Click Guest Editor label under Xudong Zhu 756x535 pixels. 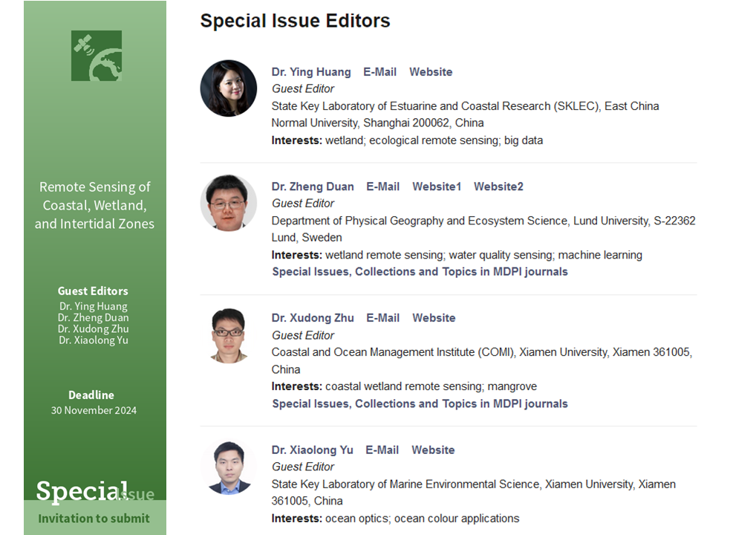tap(303, 335)
